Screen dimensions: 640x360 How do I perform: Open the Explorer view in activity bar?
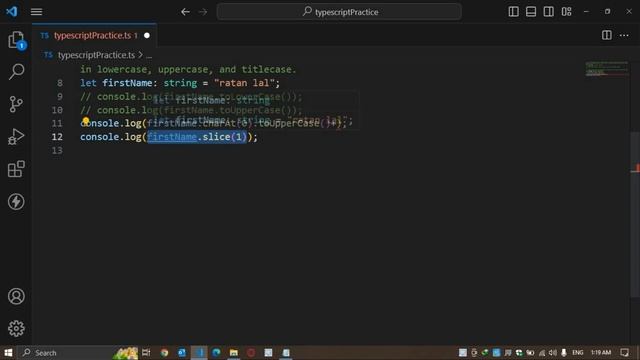pyautogui.click(x=16, y=40)
